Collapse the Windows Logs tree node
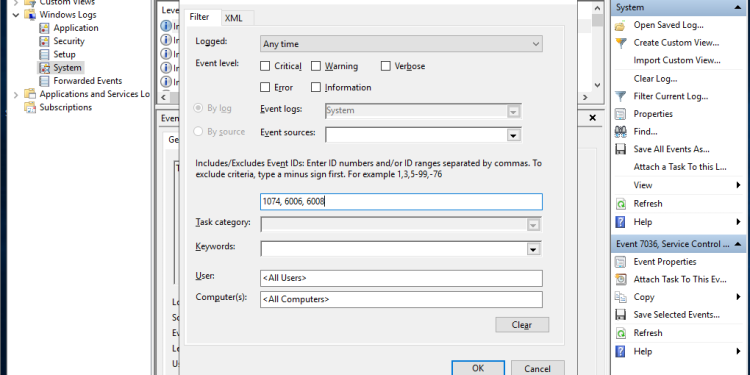This screenshot has width=750, height=375. pos(16,15)
